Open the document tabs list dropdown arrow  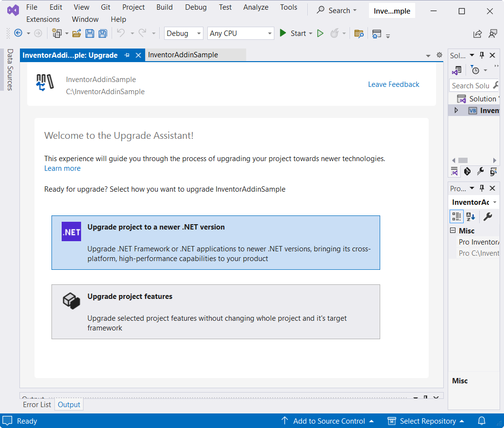coord(428,56)
